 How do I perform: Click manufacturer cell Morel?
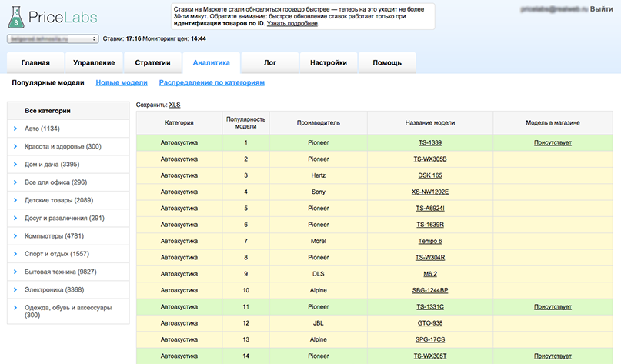point(319,241)
